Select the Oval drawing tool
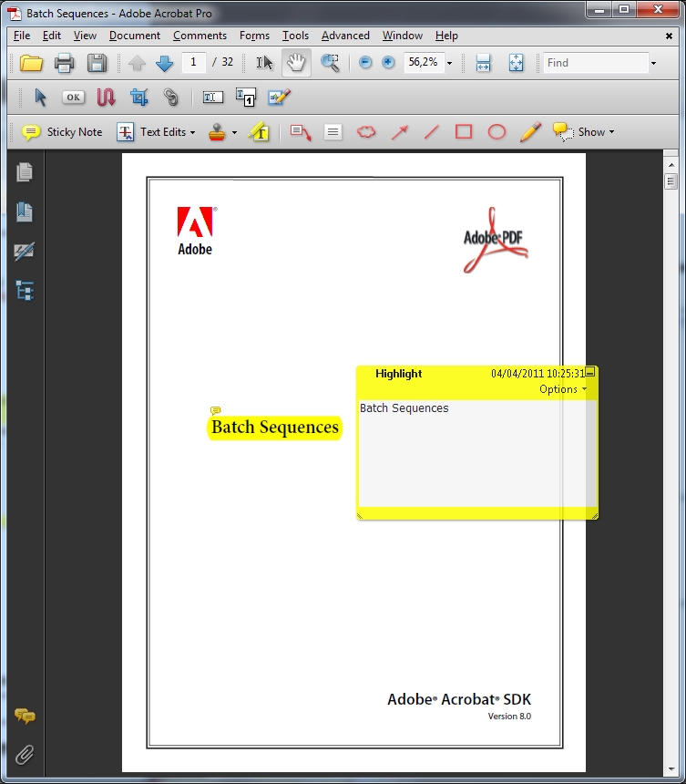This screenshot has width=686, height=784. point(497,132)
